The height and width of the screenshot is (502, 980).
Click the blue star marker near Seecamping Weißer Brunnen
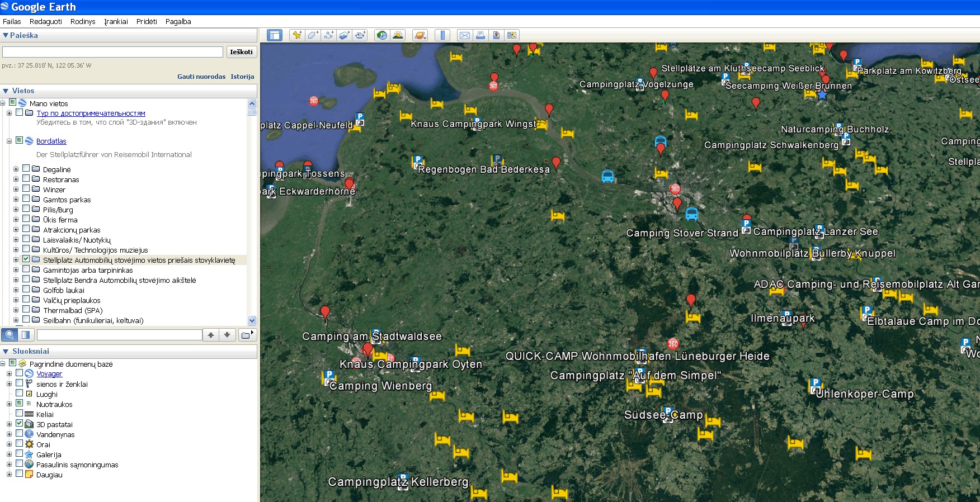822,94
